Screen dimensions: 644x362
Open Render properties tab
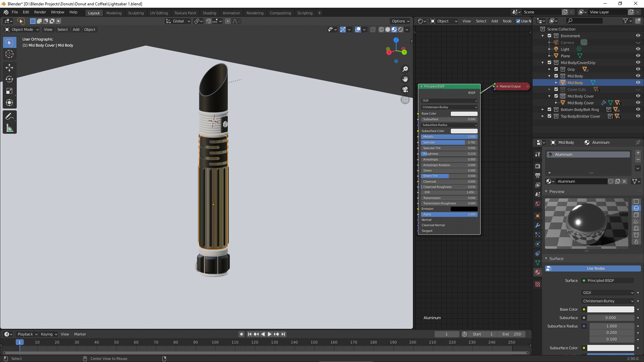(x=538, y=166)
